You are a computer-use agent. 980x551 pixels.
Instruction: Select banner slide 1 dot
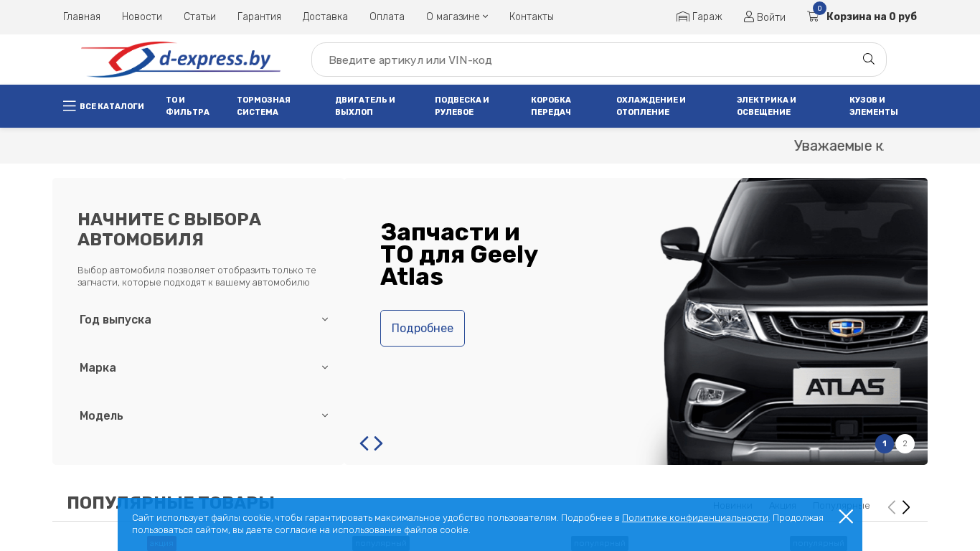coord(885,443)
